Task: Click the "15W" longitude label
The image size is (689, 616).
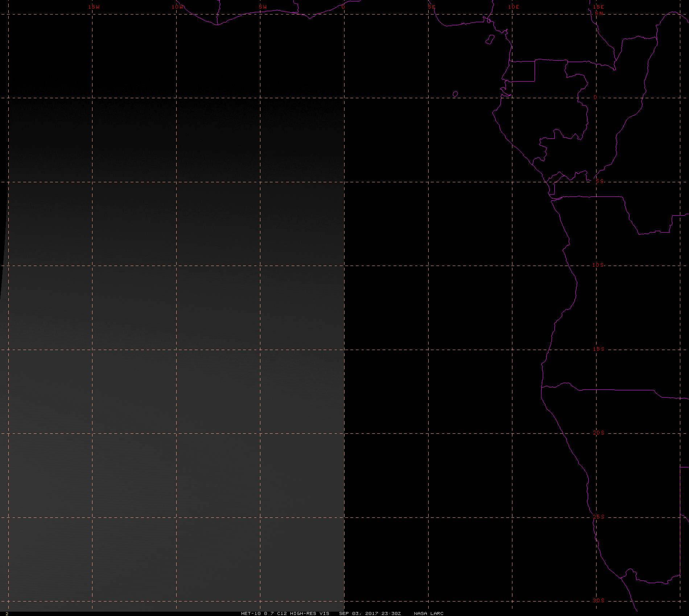Action: tap(94, 7)
